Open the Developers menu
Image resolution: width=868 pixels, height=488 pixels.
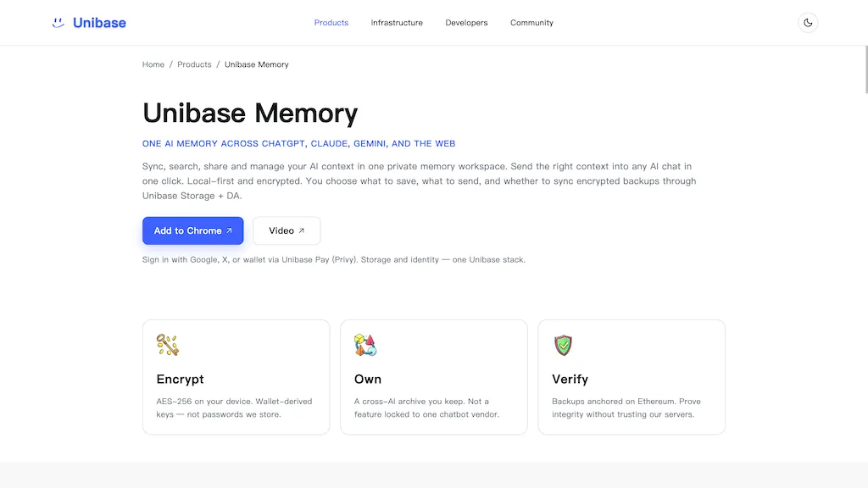[x=466, y=23]
